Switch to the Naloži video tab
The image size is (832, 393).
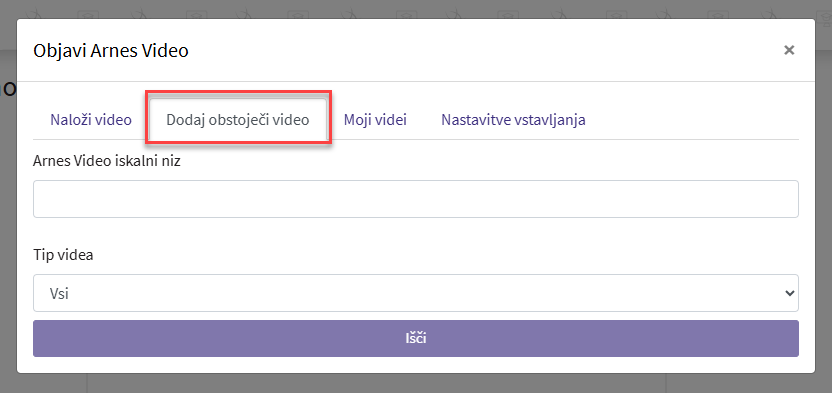coord(91,120)
